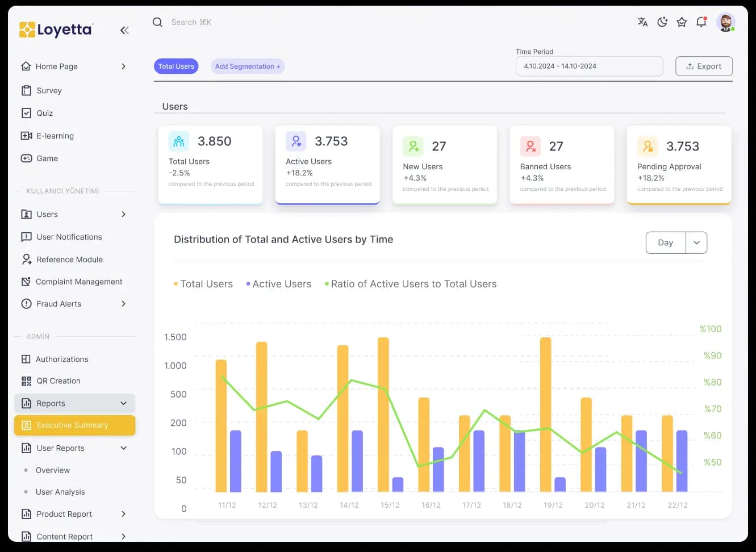Toggle the Total Users legend entry

pyautogui.click(x=206, y=283)
